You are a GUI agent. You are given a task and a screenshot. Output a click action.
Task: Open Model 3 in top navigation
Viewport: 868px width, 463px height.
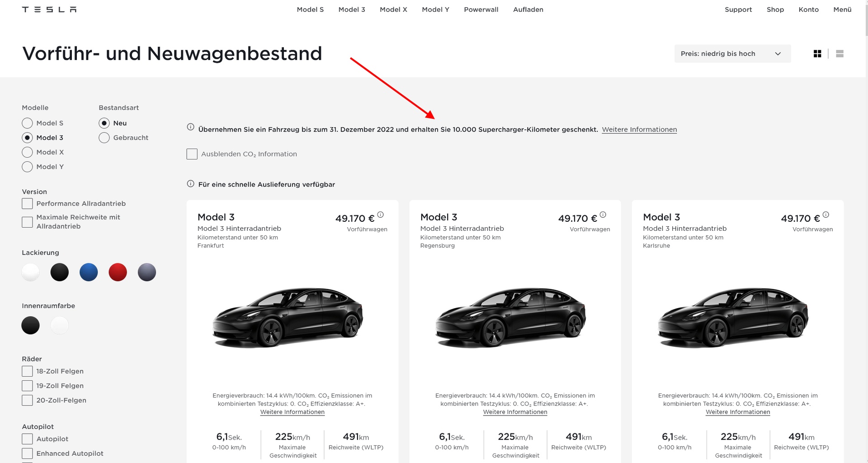(x=352, y=9)
